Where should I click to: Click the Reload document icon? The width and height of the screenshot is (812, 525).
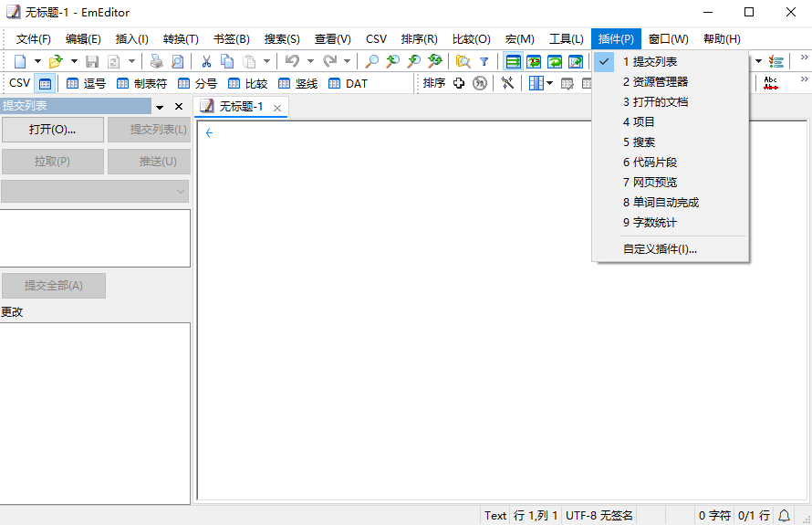(x=113, y=62)
